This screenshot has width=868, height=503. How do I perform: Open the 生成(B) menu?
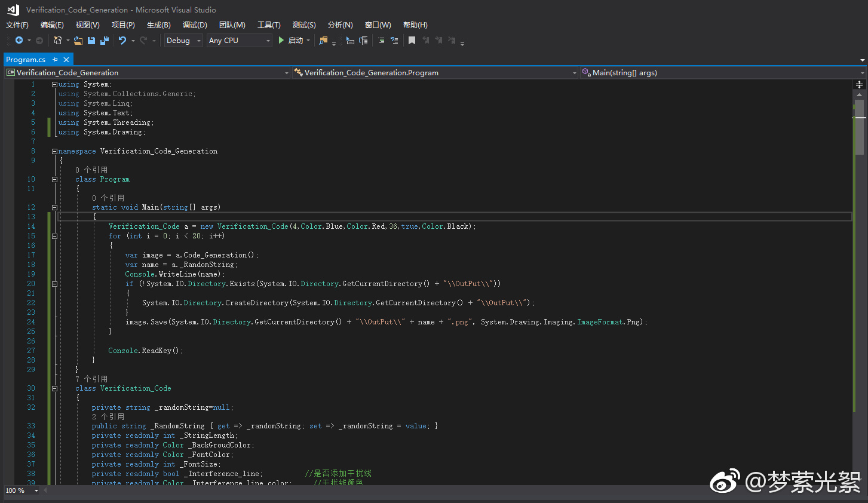tap(158, 25)
